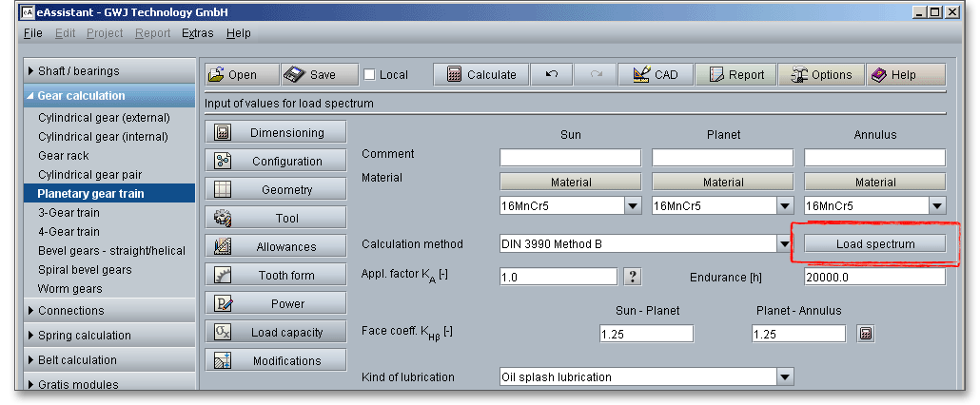
Task: Open the CAD export button
Action: pos(656,75)
